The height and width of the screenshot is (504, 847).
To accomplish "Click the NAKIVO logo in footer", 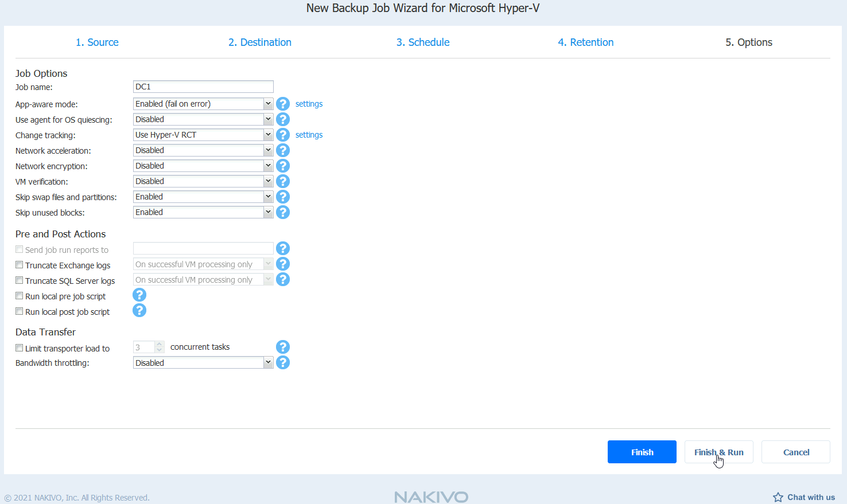I will [432, 497].
